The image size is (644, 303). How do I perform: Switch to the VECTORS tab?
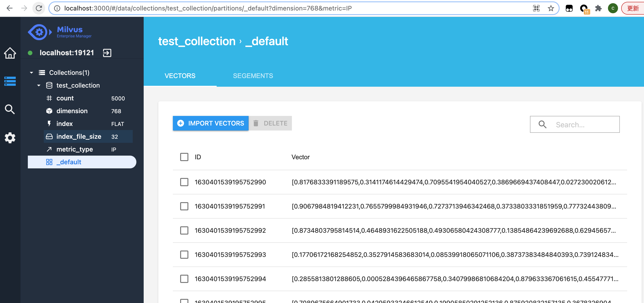pos(180,76)
